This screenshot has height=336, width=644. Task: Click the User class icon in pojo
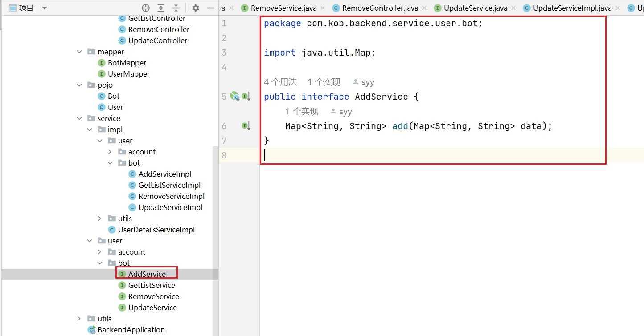[x=102, y=107]
